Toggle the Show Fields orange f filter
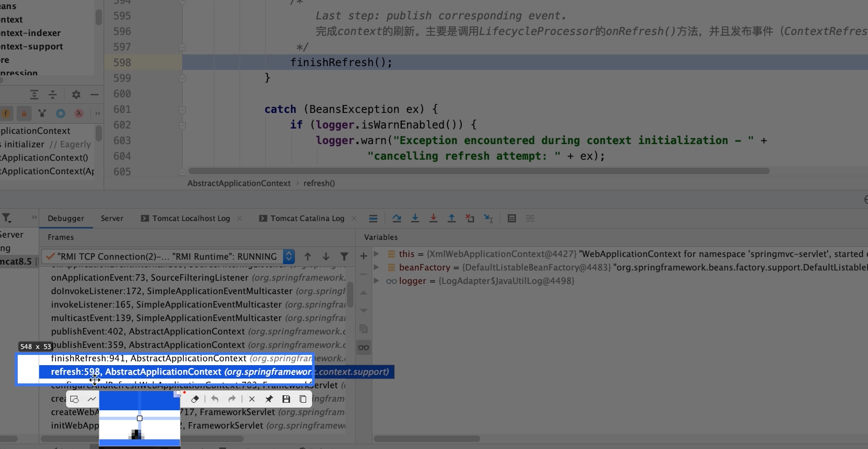 6,113
